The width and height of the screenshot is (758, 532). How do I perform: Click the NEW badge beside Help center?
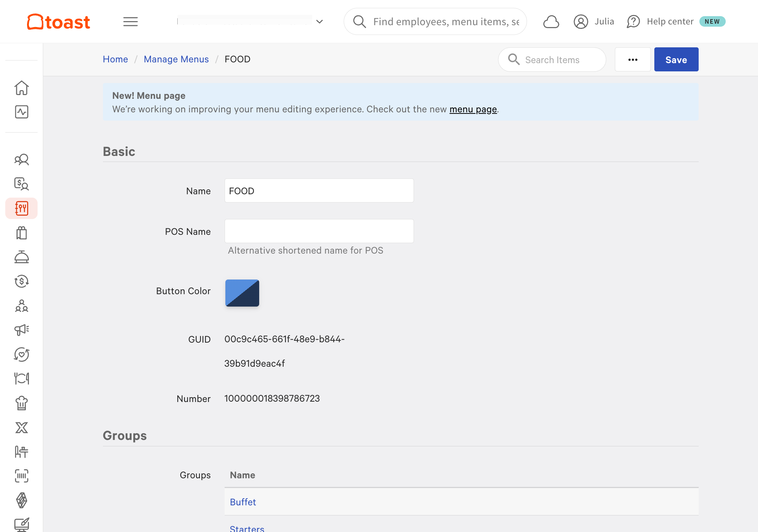point(712,21)
